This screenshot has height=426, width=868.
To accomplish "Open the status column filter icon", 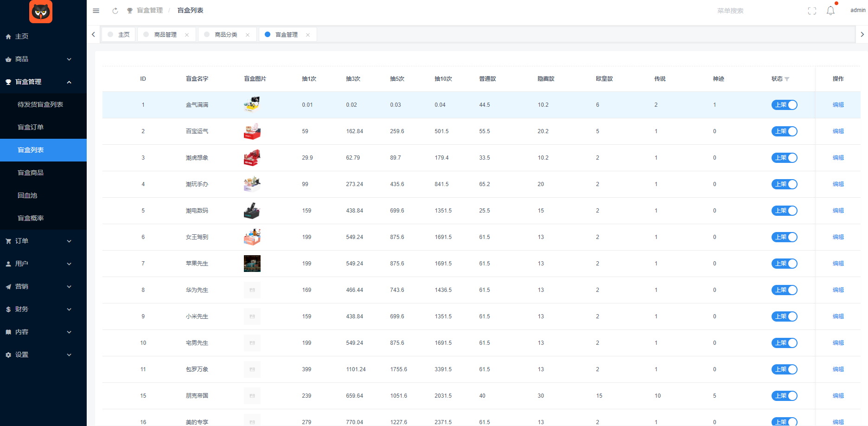I will 787,79.
